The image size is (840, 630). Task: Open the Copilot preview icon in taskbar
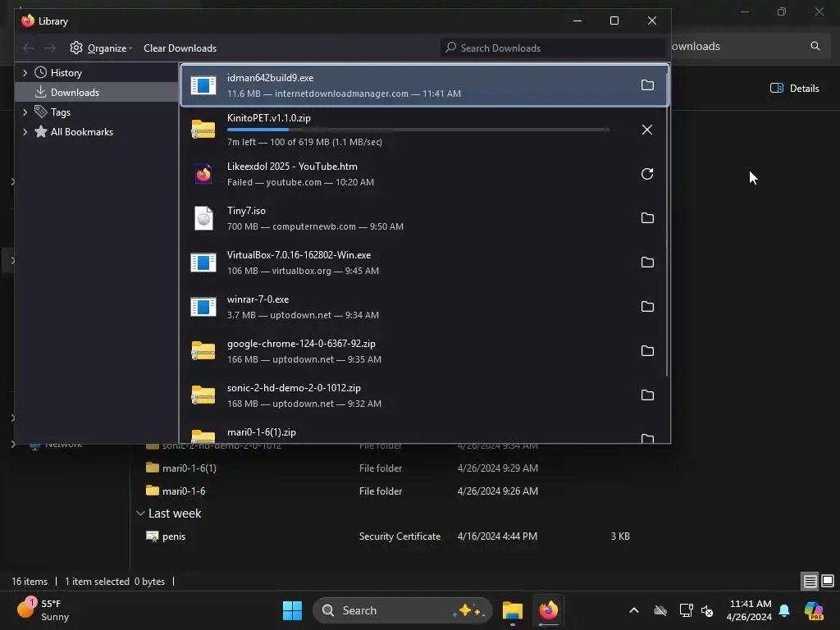814,610
